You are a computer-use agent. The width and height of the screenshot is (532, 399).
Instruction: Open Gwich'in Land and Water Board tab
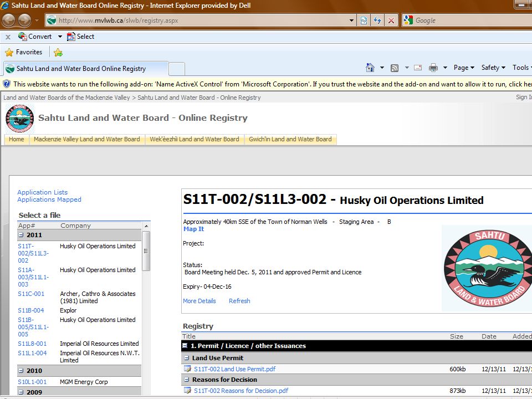click(290, 139)
